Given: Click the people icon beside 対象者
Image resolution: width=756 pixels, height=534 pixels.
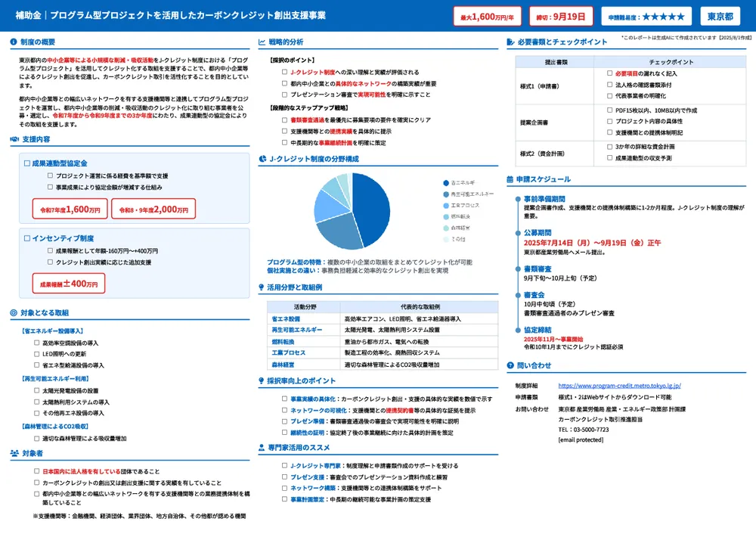Looking at the screenshot, I should point(14,453).
